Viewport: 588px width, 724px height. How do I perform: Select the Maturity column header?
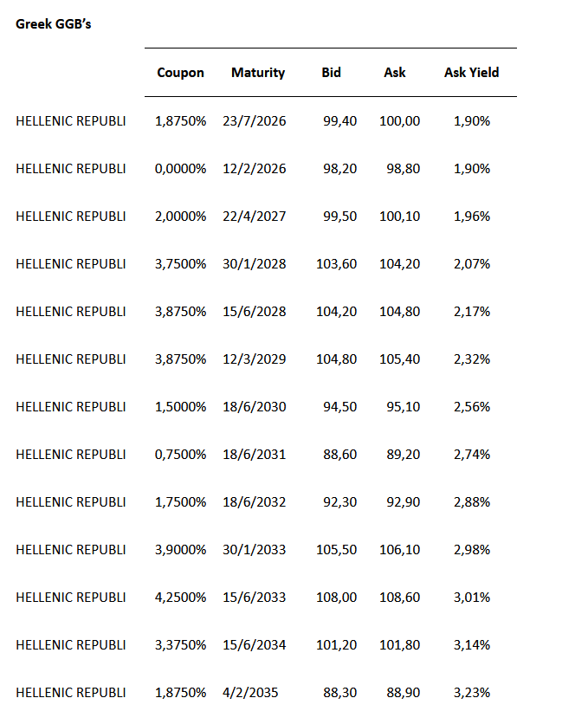258,73
